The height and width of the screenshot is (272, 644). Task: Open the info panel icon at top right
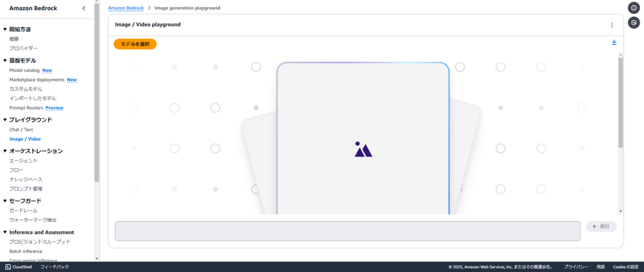point(634,8)
